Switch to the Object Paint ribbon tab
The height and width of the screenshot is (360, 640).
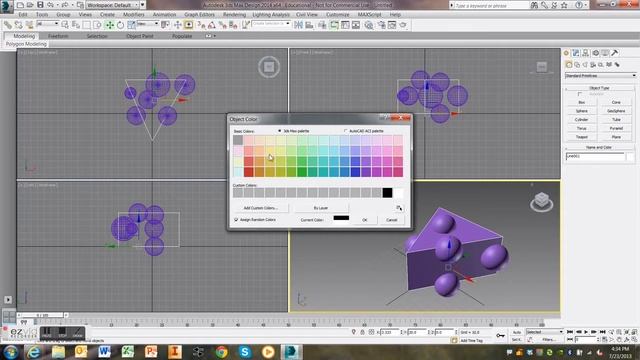click(140, 36)
